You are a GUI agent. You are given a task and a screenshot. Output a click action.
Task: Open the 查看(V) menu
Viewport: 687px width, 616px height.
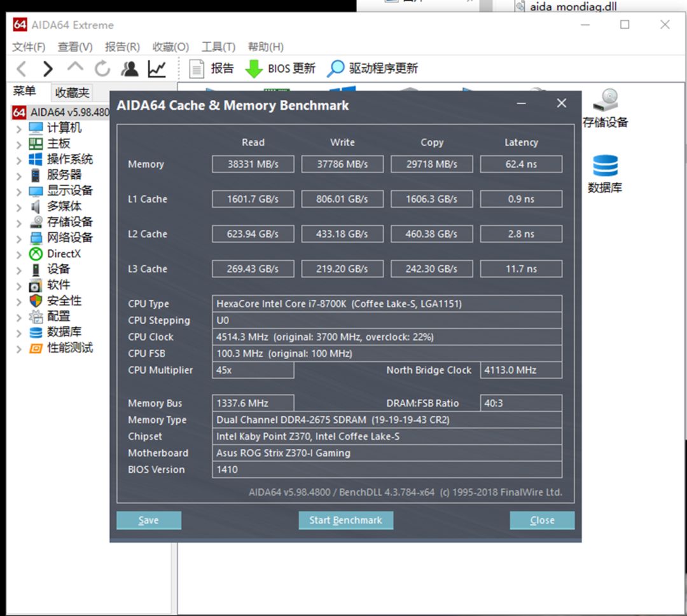[x=75, y=47]
